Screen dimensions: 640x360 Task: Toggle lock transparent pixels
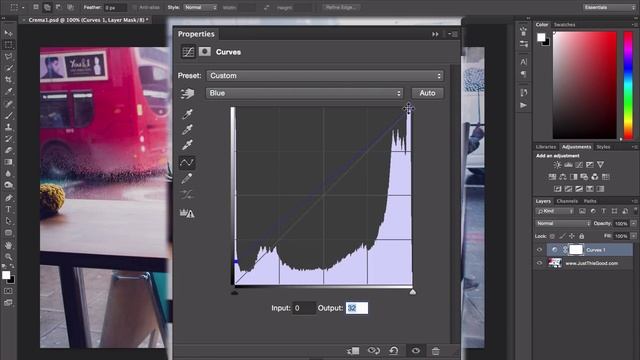coord(552,236)
